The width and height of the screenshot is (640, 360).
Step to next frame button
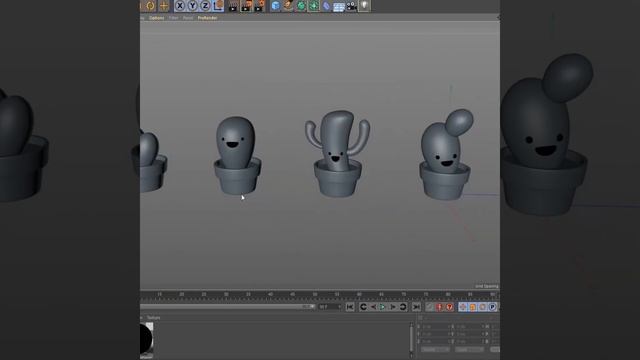click(x=393, y=307)
